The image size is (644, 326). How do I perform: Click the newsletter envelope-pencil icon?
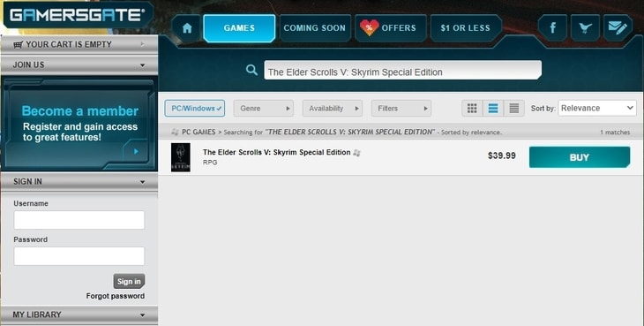[x=618, y=28]
